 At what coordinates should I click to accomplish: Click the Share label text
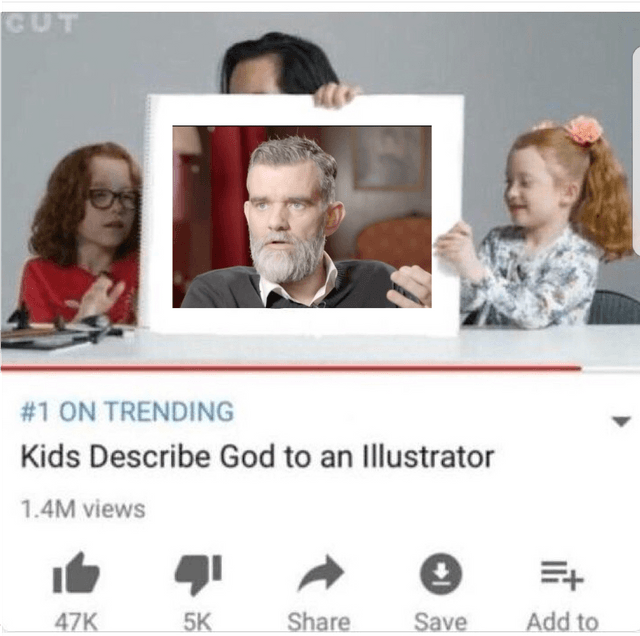319,622
